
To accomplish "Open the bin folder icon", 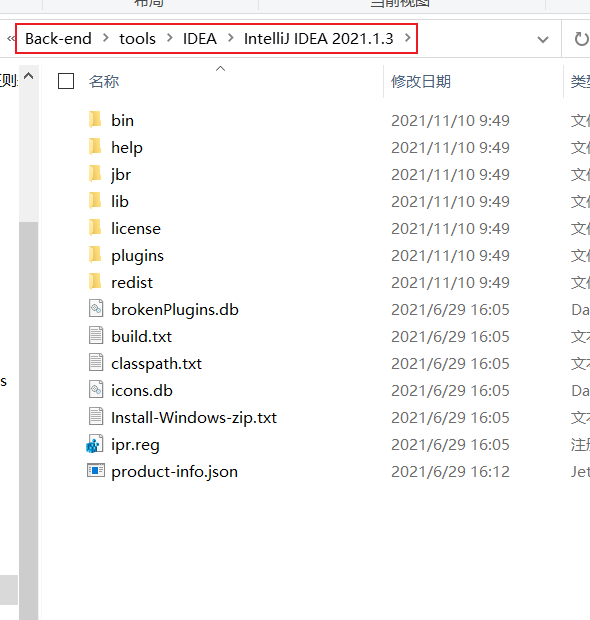I will pos(95,120).
